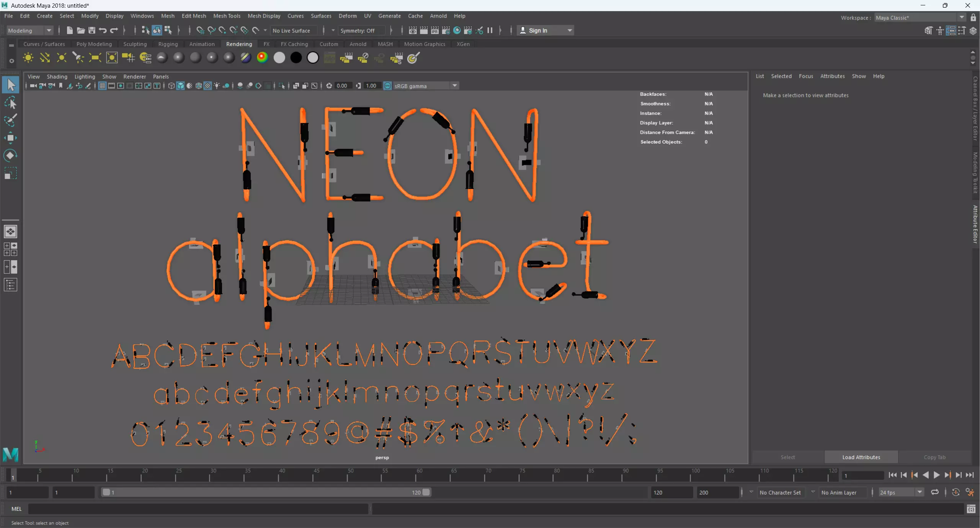This screenshot has width=980, height=528.
Task: Undo the last action
Action: point(103,31)
